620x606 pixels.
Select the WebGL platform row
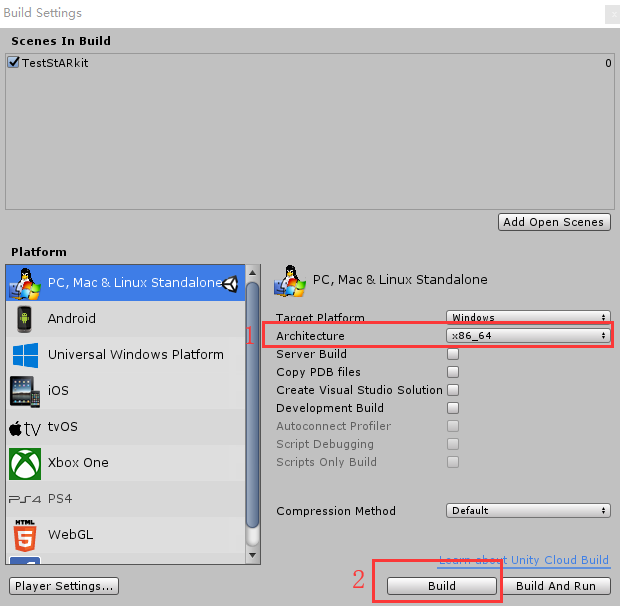coord(126,535)
